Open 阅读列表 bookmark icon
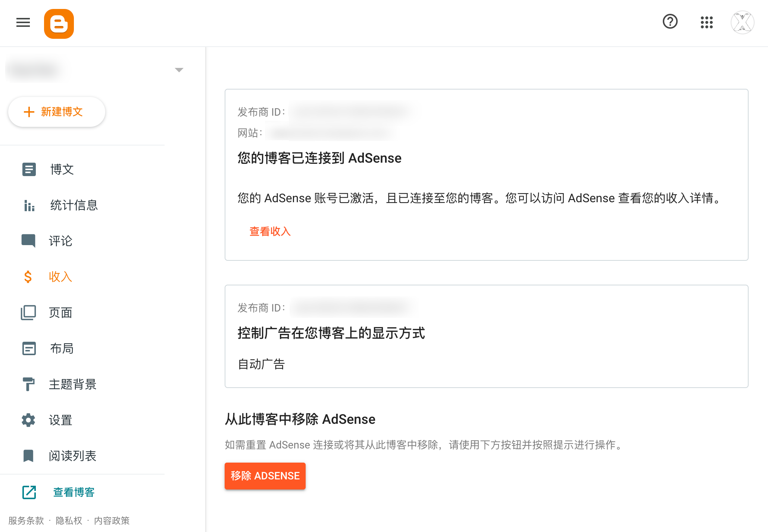 [29, 456]
